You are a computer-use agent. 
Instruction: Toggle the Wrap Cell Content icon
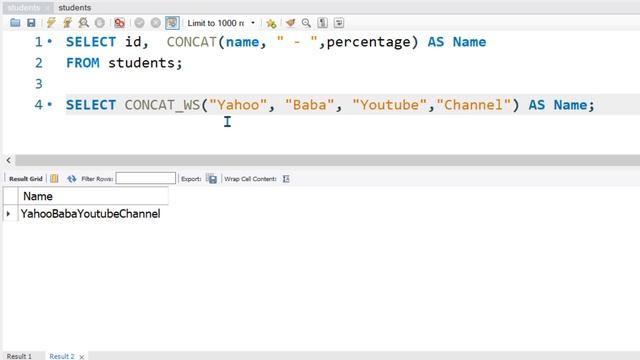point(286,178)
